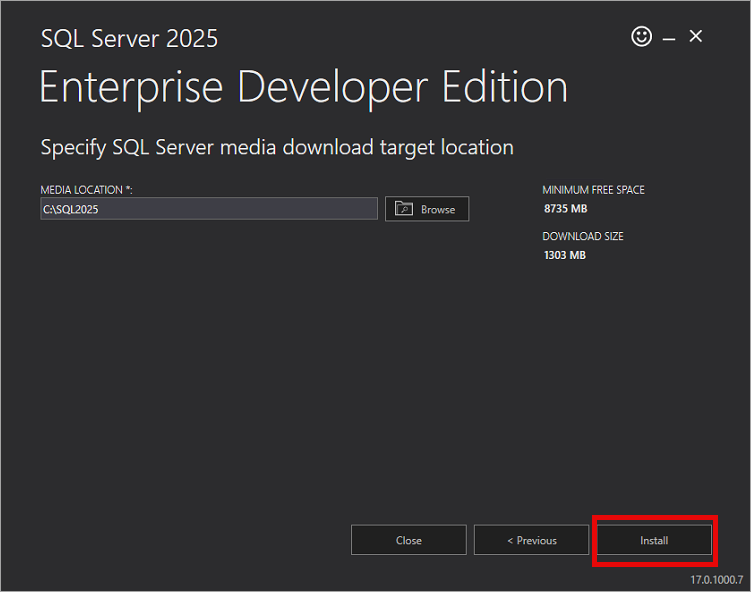Image resolution: width=751 pixels, height=592 pixels.
Task: Click the less-than arrow on Previous button
Action: tap(510, 541)
